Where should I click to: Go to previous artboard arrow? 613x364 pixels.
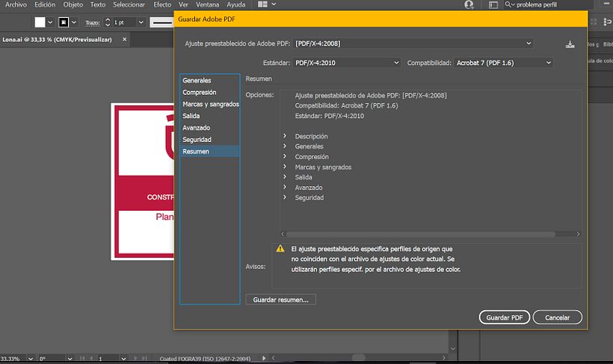point(91,358)
